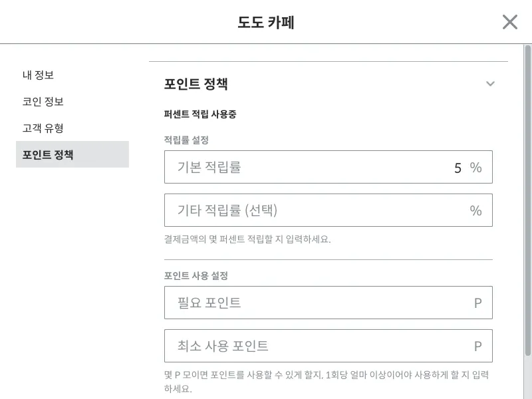Viewport: 532px width, 399px height.
Task: Click the 도도 카페 dialog title
Action: pyautogui.click(x=265, y=23)
